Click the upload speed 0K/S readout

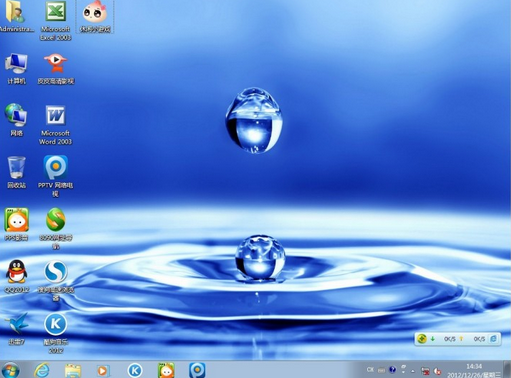tap(479, 339)
